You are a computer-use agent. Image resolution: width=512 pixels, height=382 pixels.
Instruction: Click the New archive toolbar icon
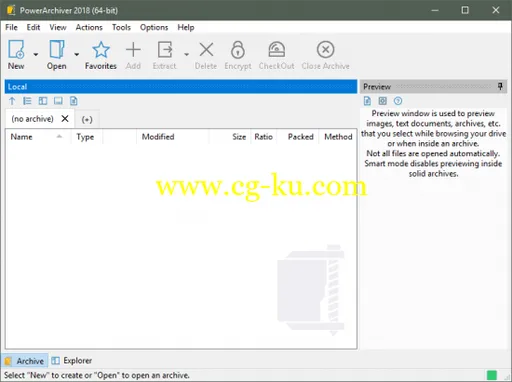[x=16, y=49]
